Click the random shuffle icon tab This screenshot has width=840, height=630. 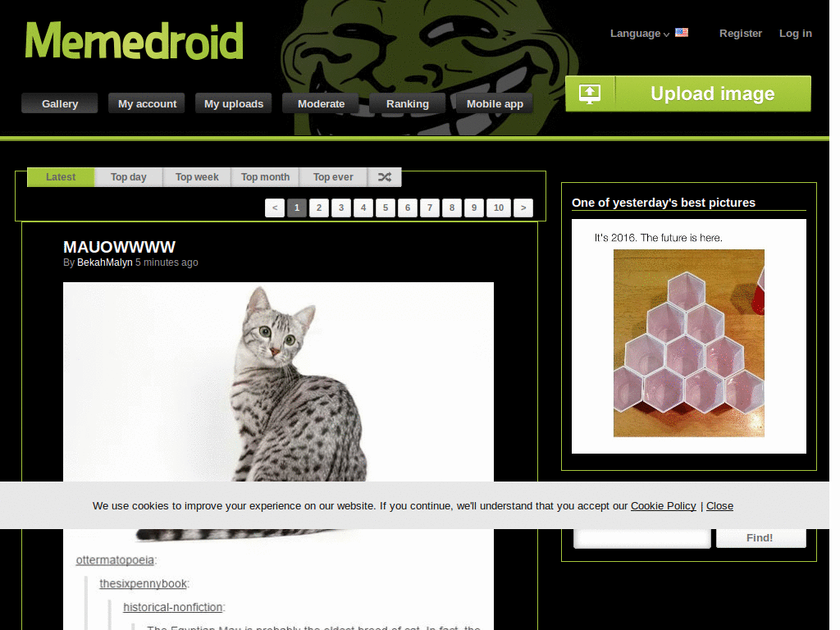385,177
